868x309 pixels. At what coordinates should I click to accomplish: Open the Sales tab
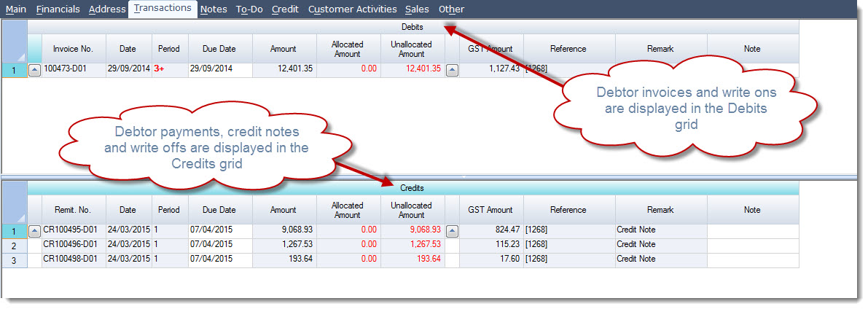418,9
